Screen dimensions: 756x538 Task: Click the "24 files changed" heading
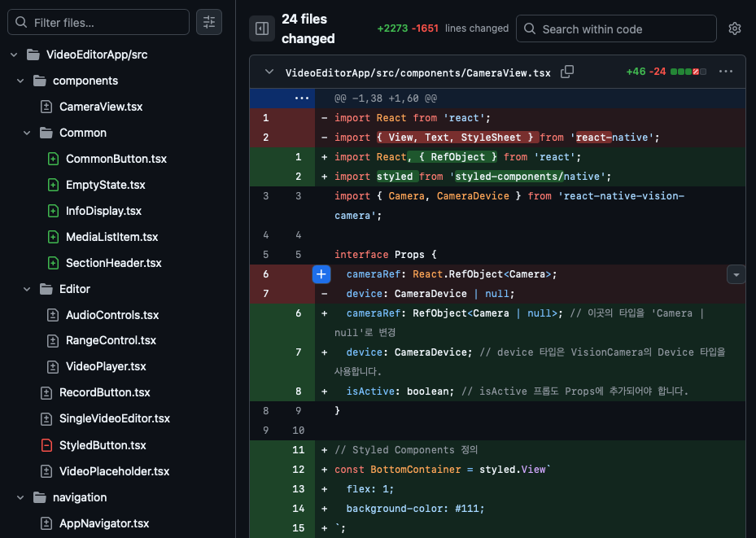point(308,28)
